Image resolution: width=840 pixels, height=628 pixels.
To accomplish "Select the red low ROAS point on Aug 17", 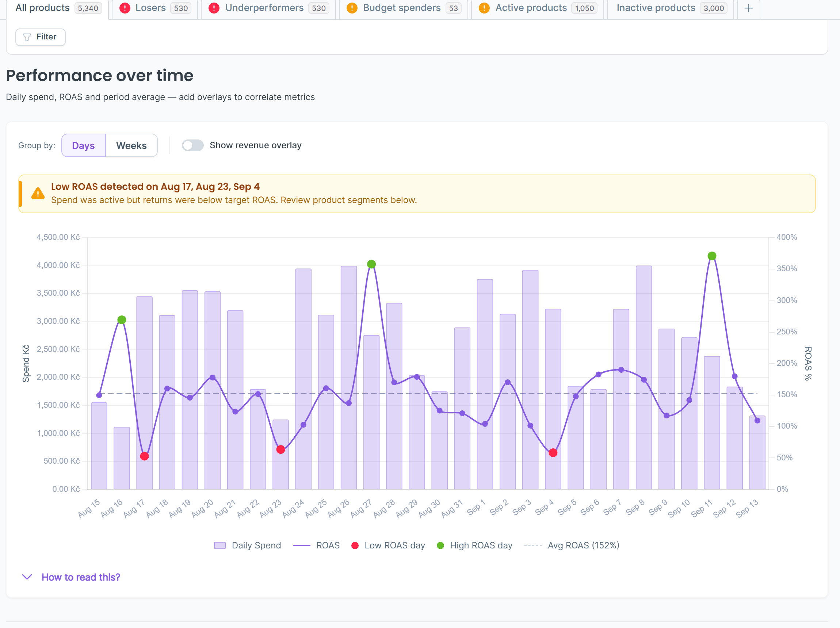I will [144, 456].
